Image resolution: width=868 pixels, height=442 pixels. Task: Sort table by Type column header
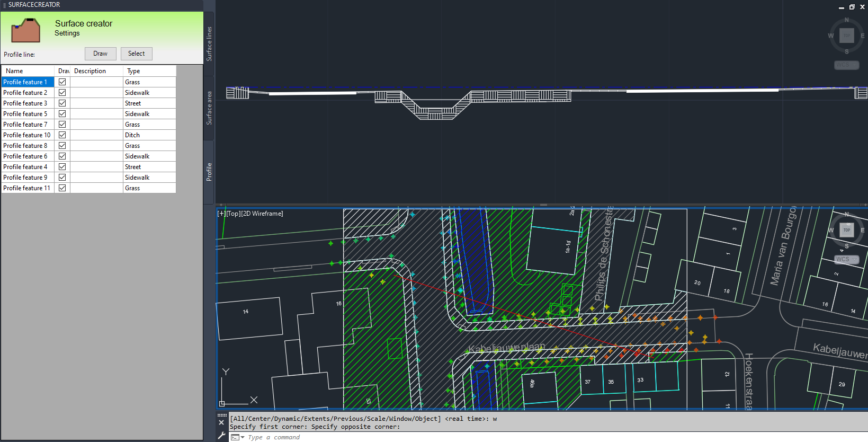[150, 71]
